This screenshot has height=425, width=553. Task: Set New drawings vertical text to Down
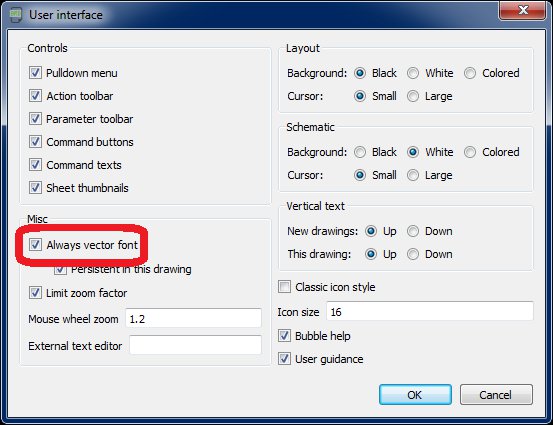pos(413,231)
